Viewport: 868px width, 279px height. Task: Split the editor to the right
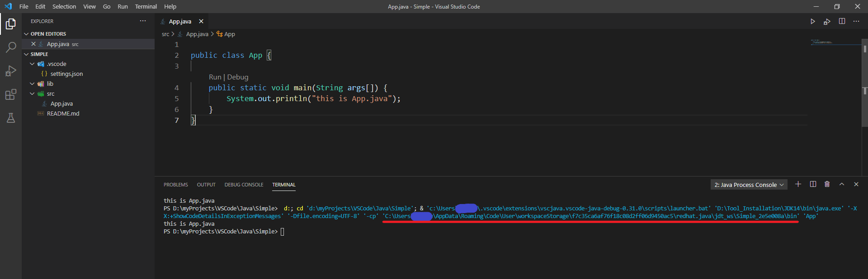842,21
